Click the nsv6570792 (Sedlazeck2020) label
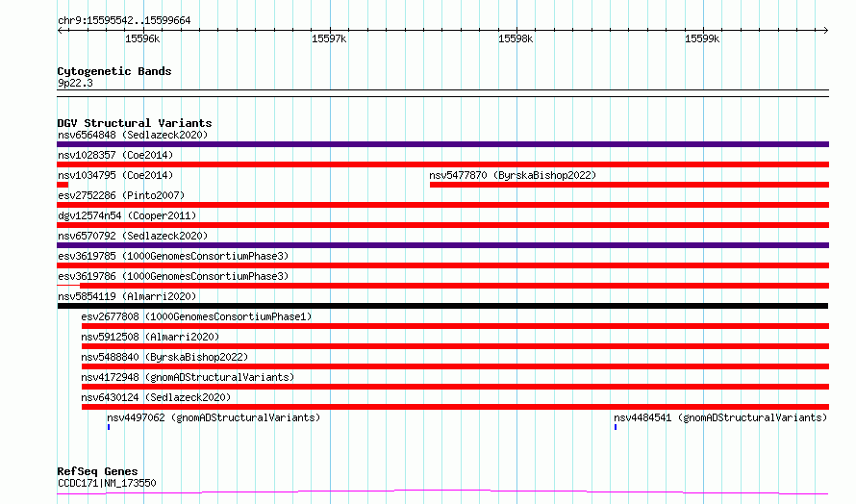856x504 pixels. pyautogui.click(x=133, y=236)
